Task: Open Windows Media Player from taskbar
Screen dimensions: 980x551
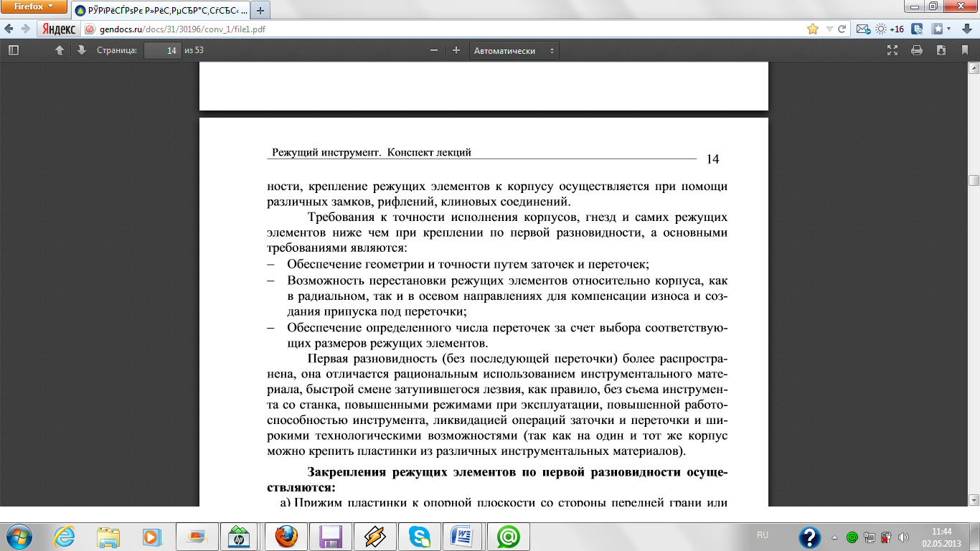Action: [151, 536]
